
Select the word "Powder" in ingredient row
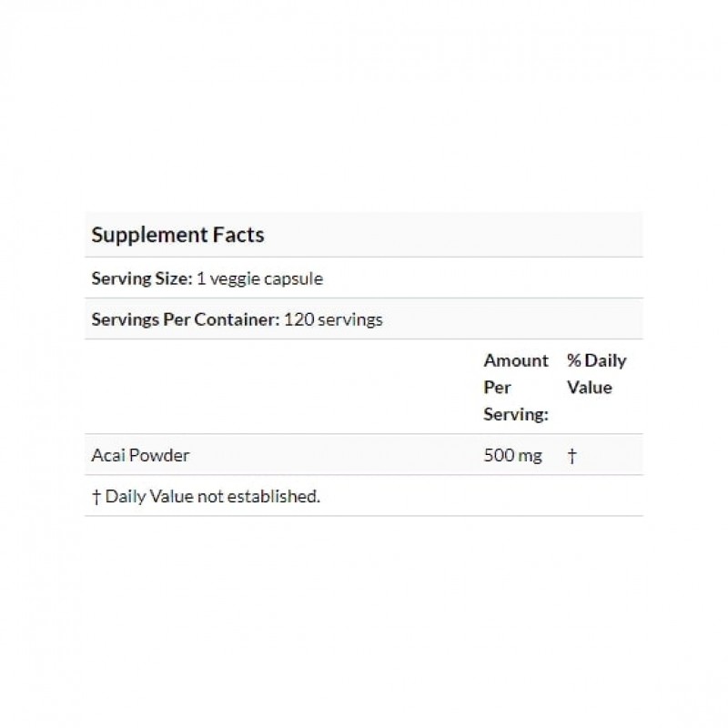click(160, 455)
